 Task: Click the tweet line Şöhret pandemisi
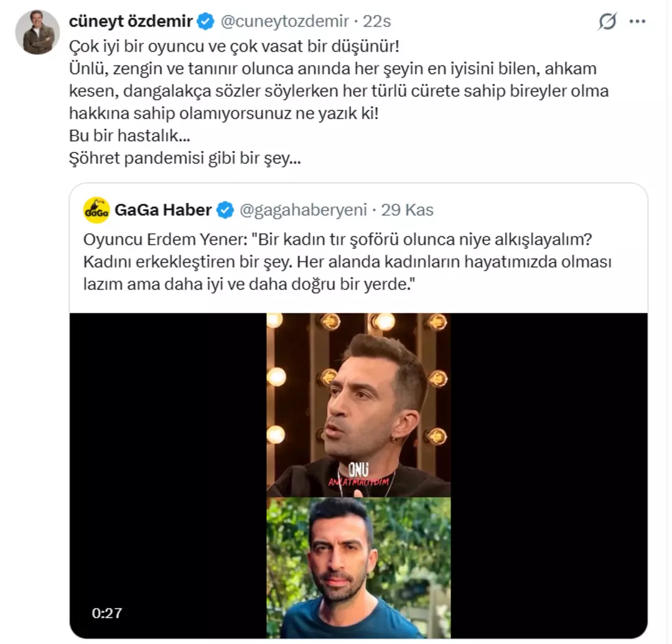[185, 159]
